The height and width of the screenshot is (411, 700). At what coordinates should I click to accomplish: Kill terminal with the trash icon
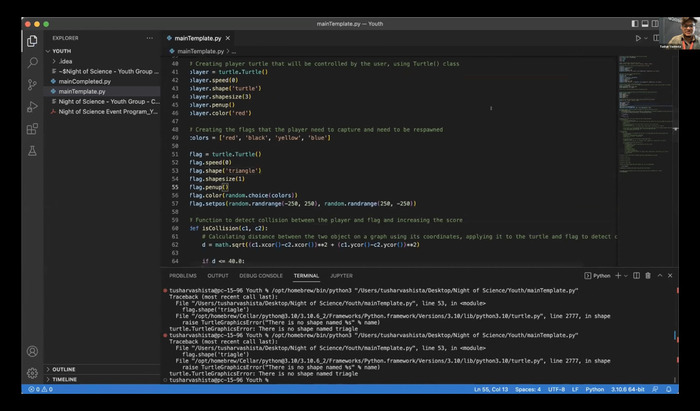tap(648, 275)
